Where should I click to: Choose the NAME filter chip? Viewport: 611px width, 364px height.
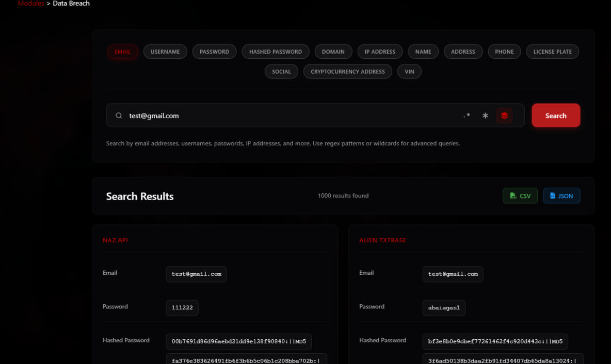click(423, 52)
